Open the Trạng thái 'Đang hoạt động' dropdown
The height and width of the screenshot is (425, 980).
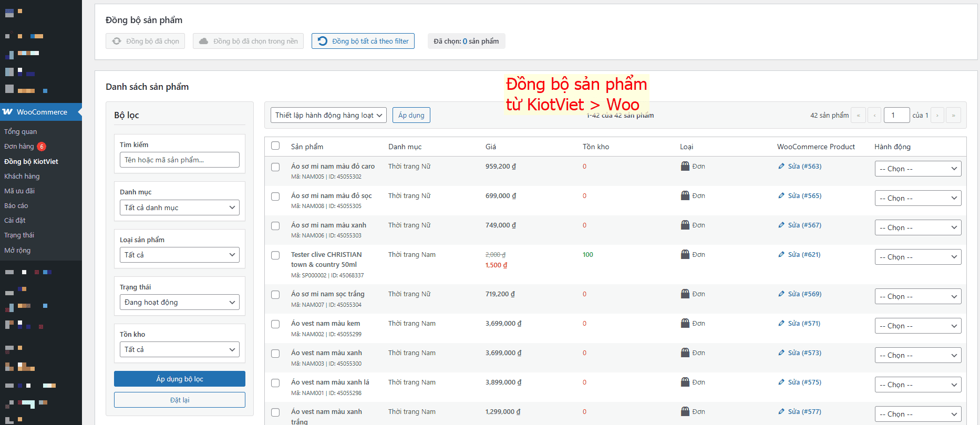click(x=179, y=302)
